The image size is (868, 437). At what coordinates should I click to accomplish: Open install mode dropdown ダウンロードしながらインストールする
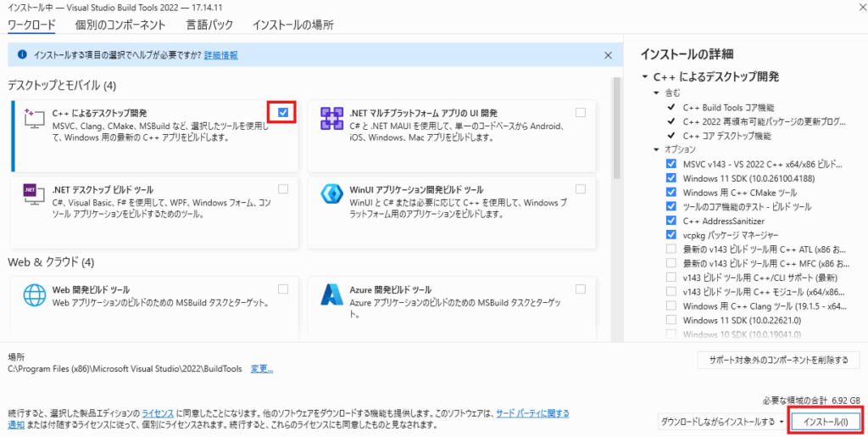point(722,422)
